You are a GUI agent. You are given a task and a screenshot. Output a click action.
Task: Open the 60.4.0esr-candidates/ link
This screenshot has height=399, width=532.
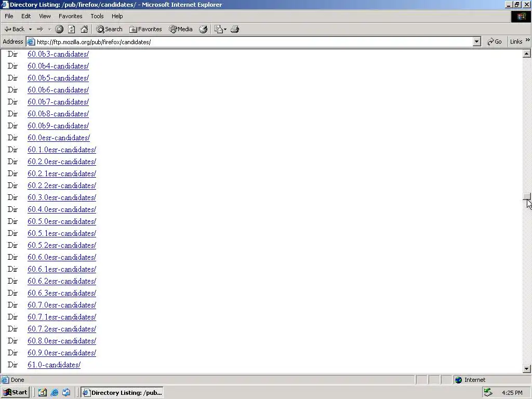click(62, 209)
